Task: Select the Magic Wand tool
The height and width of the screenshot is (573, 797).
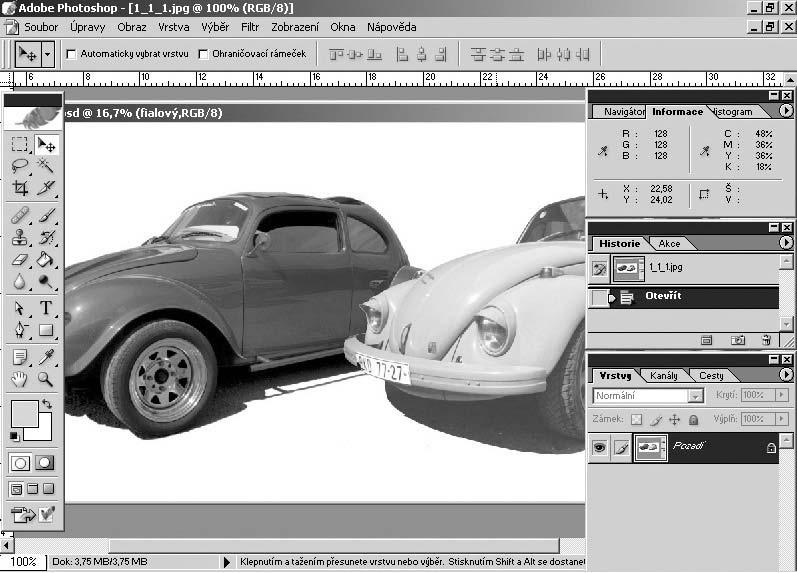Action: [46, 166]
